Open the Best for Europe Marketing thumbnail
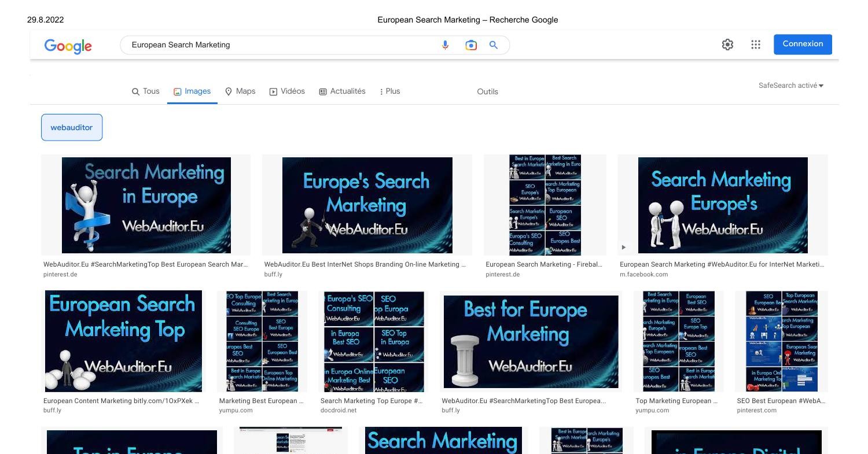Image resolution: width=868 pixels, height=454 pixels. tap(531, 341)
